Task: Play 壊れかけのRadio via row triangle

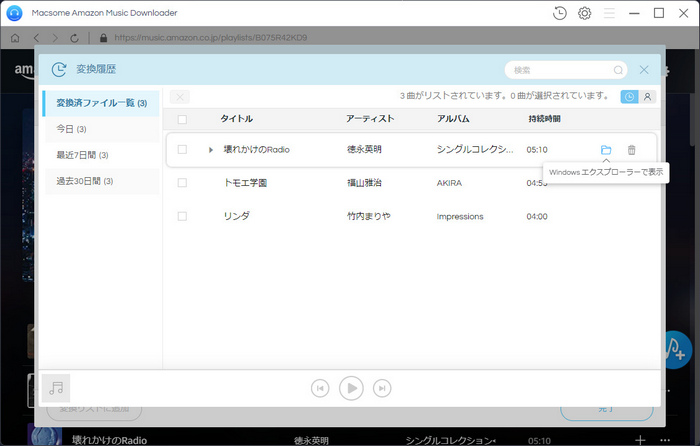Action: point(211,150)
